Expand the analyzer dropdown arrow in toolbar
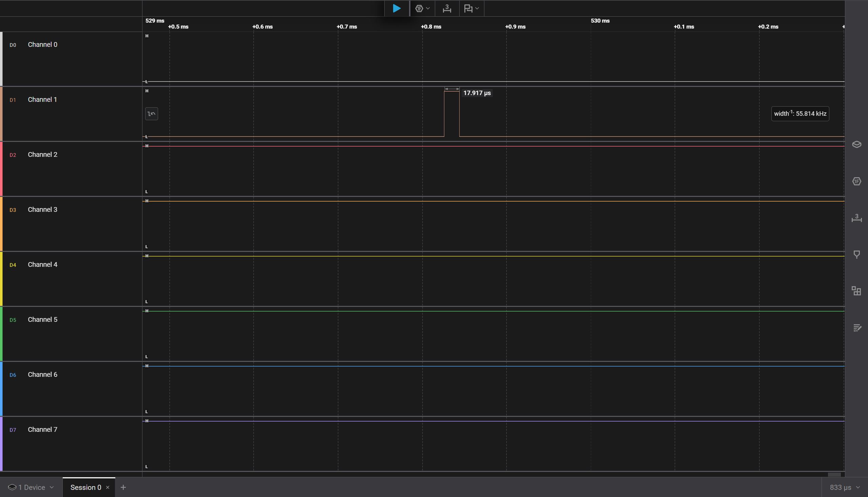This screenshot has height=497, width=868. point(428,8)
